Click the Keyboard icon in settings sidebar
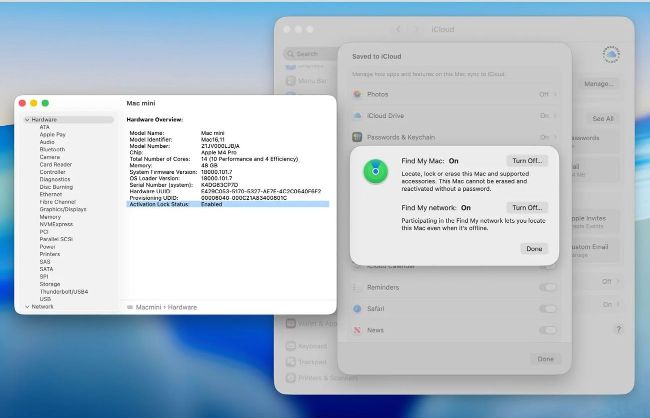This screenshot has width=650, height=418. [x=291, y=346]
